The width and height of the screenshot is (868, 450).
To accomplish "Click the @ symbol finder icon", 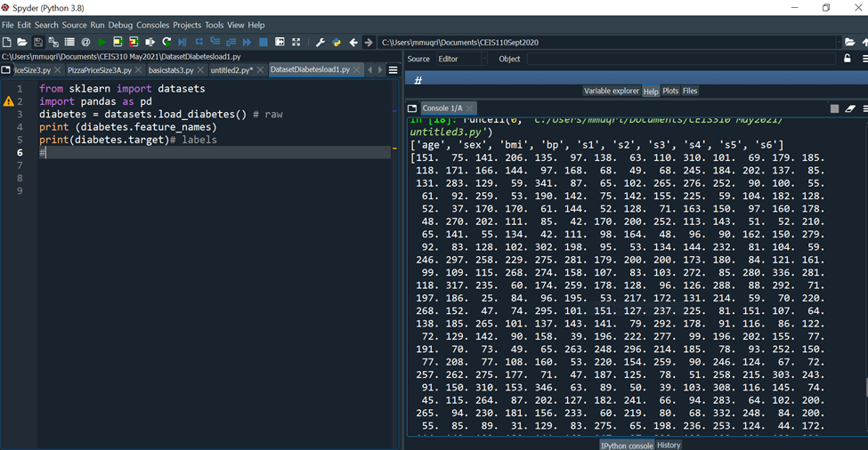I will pos(85,42).
